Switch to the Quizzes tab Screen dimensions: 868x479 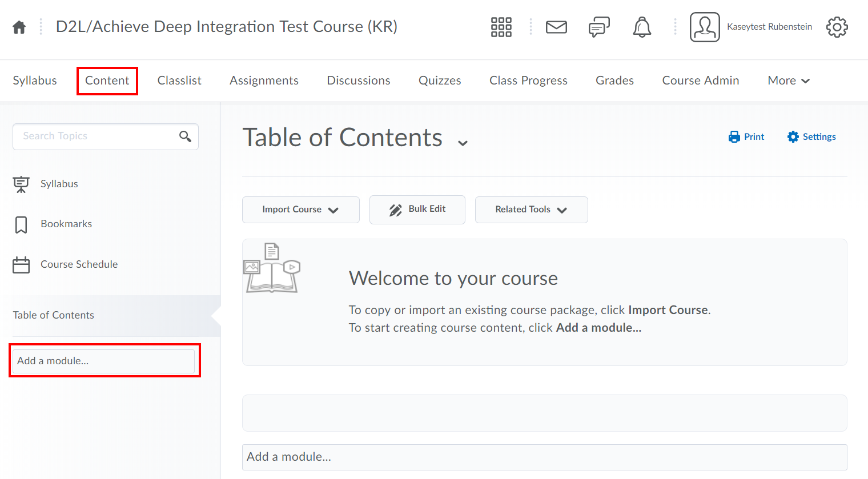(440, 80)
